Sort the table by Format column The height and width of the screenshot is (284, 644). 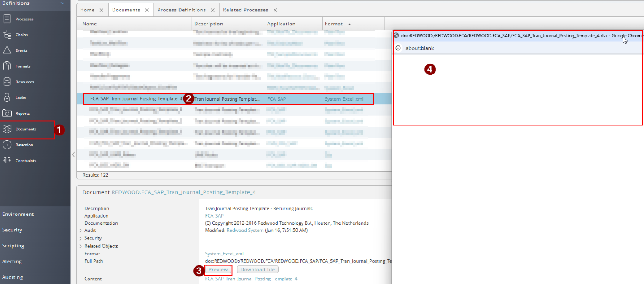click(334, 24)
